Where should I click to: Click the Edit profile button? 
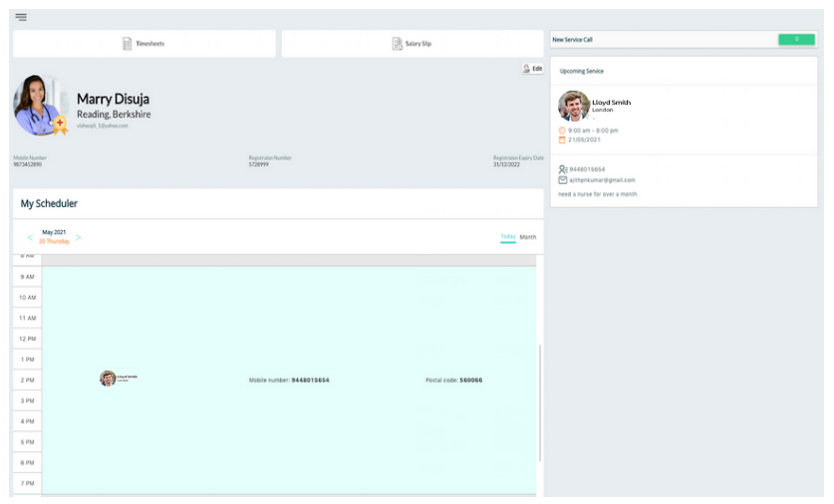click(532, 69)
